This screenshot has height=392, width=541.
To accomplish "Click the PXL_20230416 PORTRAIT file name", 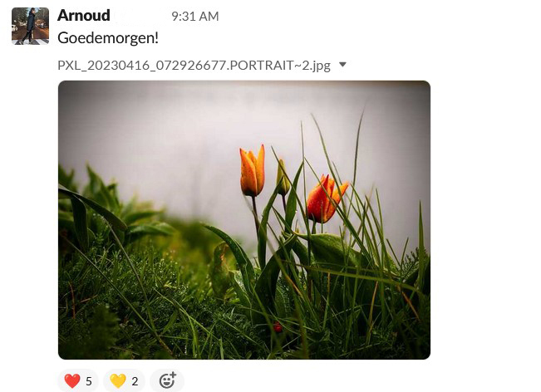I will pyautogui.click(x=194, y=65).
